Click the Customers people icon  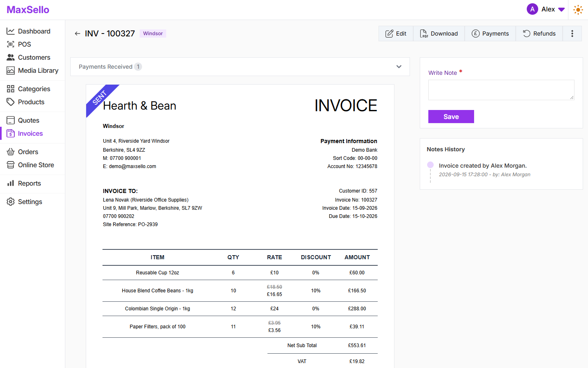11,57
